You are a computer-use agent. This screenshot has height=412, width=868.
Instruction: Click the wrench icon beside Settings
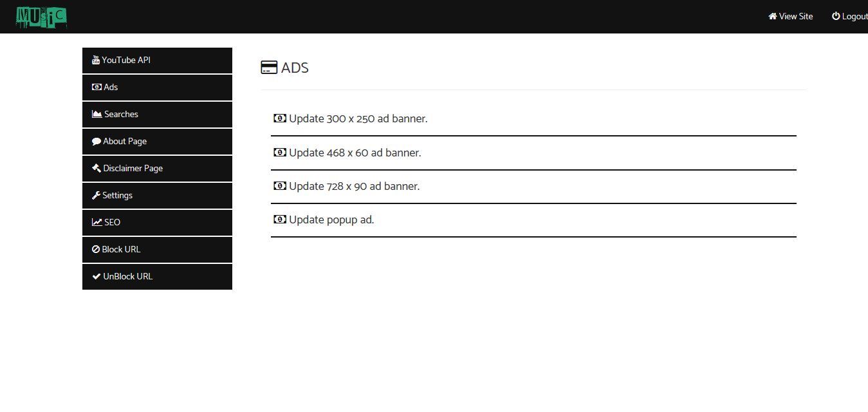coord(97,196)
